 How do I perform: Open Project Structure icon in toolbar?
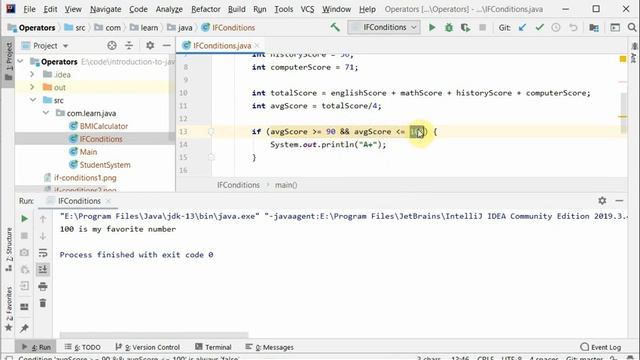pos(594,27)
